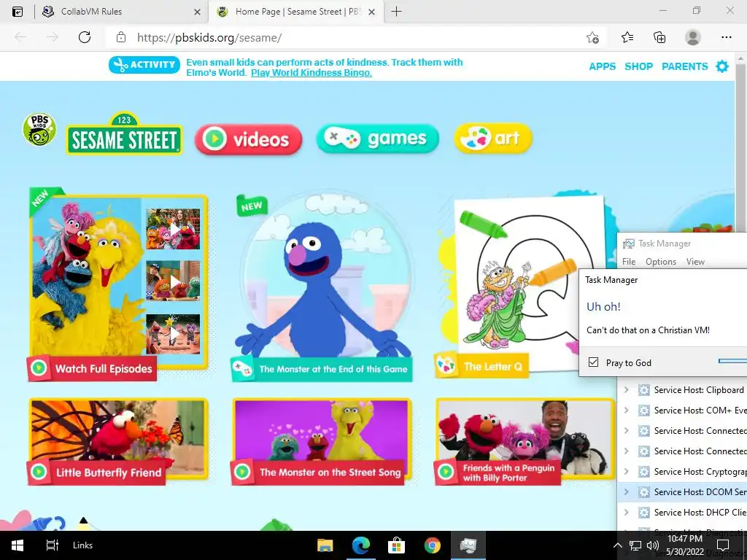Click the network tray icon
The width and height of the screenshot is (747, 560).
click(x=635, y=545)
